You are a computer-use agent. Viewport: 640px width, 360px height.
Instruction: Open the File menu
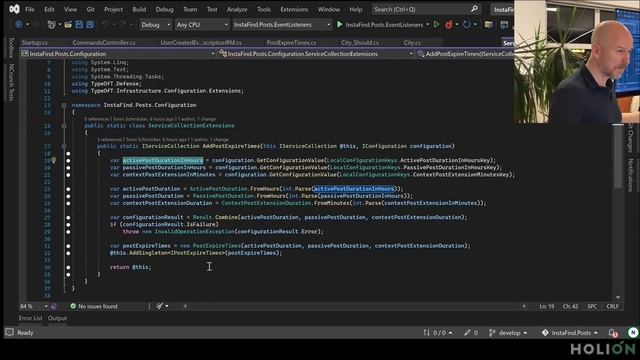click(30, 9)
